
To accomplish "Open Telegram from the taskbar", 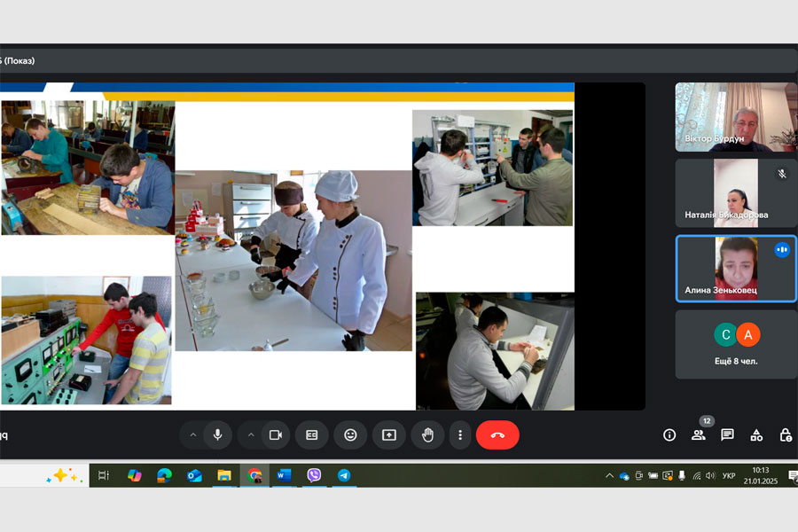I will click(344, 475).
